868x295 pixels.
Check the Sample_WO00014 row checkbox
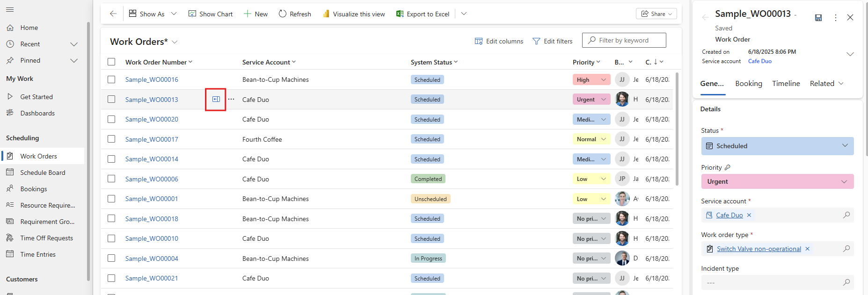111,159
